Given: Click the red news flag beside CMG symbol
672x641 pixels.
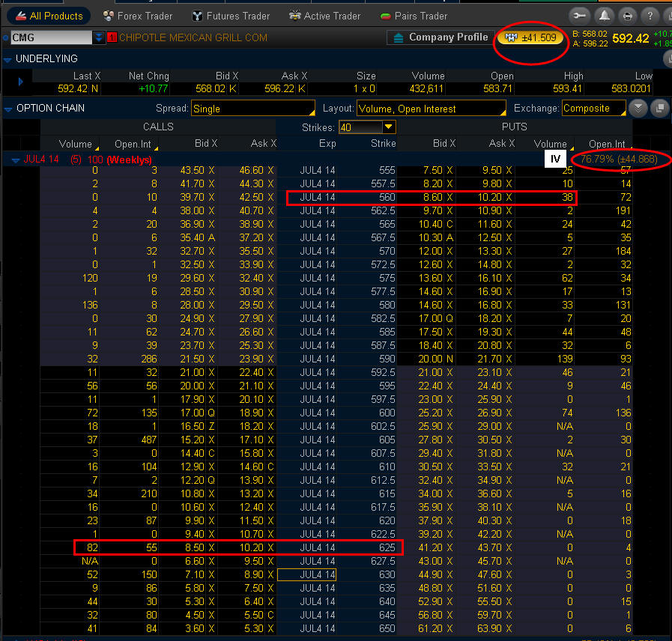Looking at the screenshot, I should coord(112,37).
